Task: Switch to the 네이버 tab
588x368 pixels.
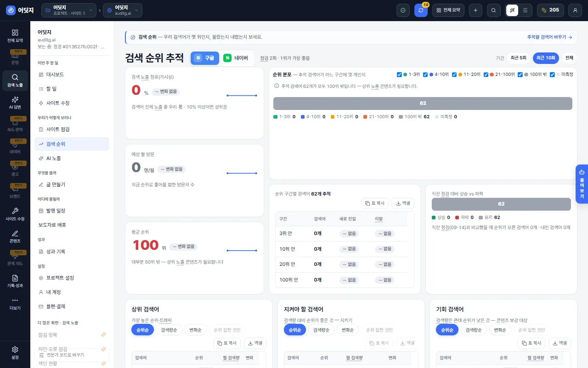Action: click(236, 58)
